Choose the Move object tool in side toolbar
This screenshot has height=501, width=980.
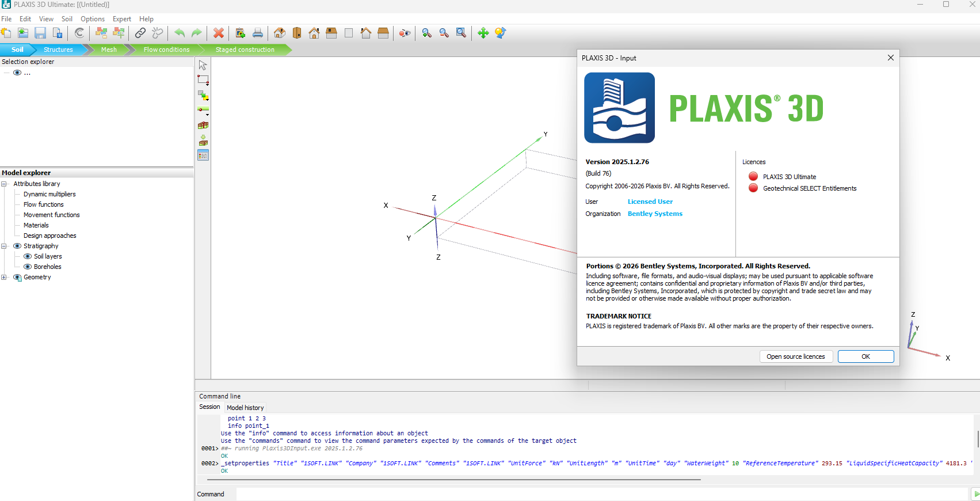coord(203,95)
